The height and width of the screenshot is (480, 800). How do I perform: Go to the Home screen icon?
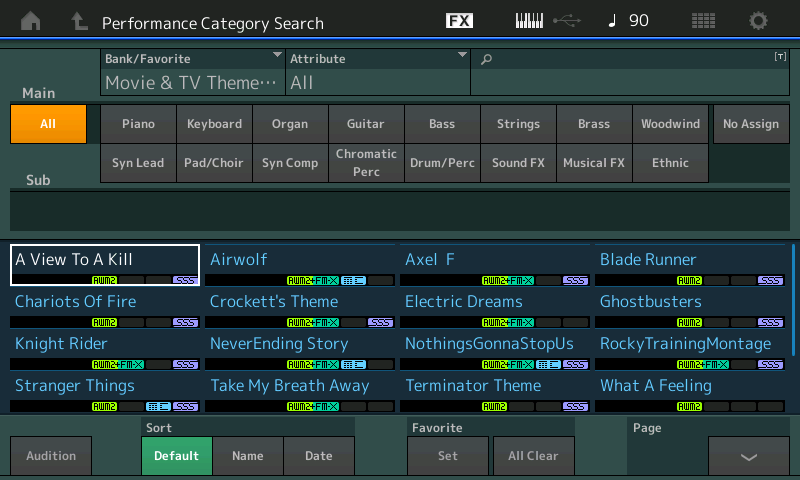pyautogui.click(x=31, y=21)
